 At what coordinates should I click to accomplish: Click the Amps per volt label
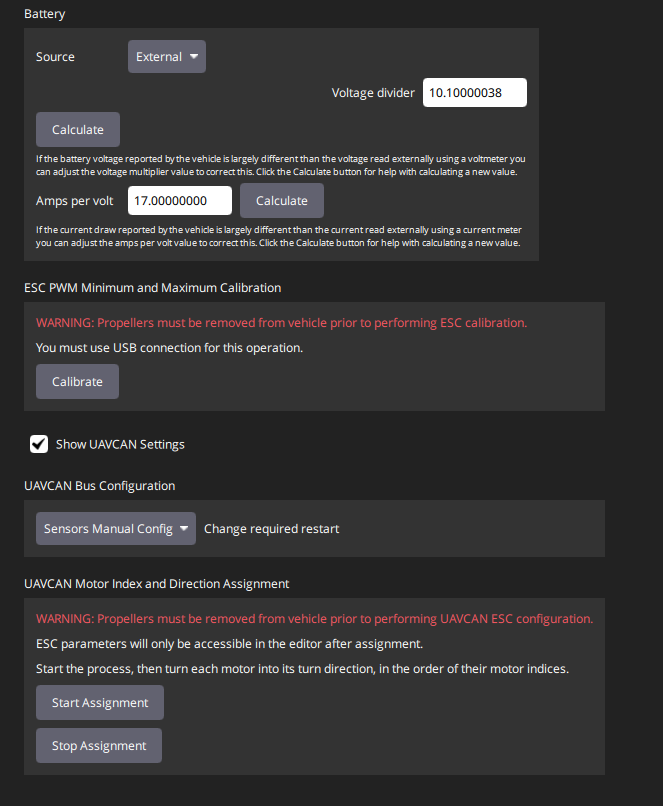[74, 200]
